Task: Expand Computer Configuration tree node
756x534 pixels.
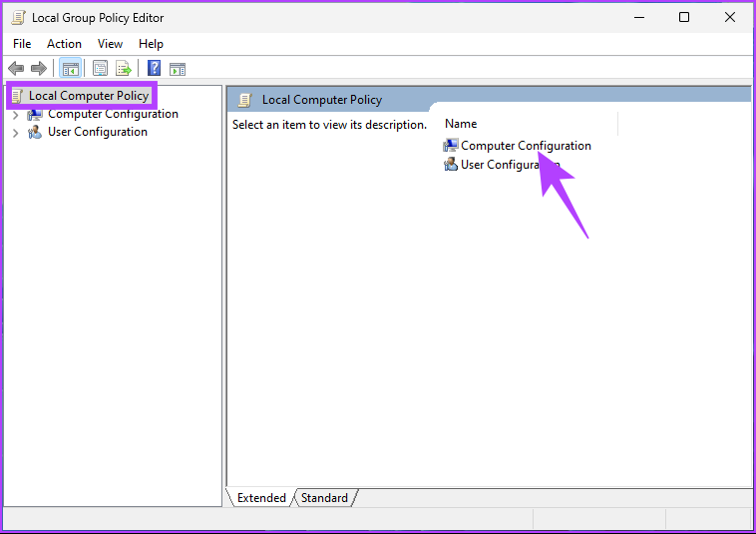Action: [15, 115]
